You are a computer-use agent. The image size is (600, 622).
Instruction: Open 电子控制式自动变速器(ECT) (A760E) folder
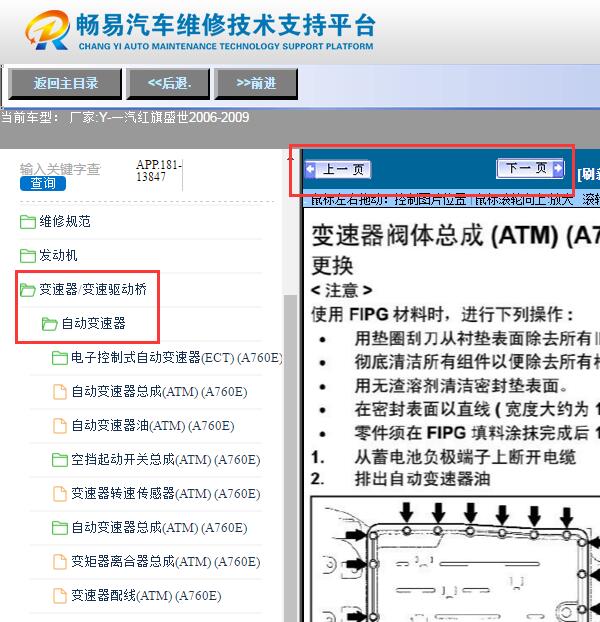click(167, 358)
